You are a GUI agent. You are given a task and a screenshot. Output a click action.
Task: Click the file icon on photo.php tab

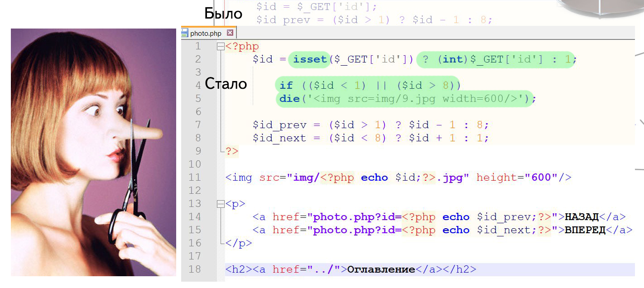click(x=184, y=33)
